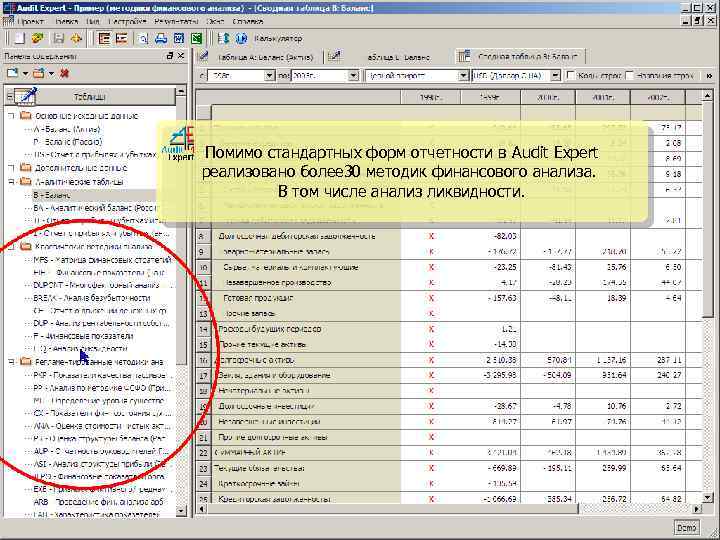
Task: Open the Результаты menu
Action: [x=176, y=21]
